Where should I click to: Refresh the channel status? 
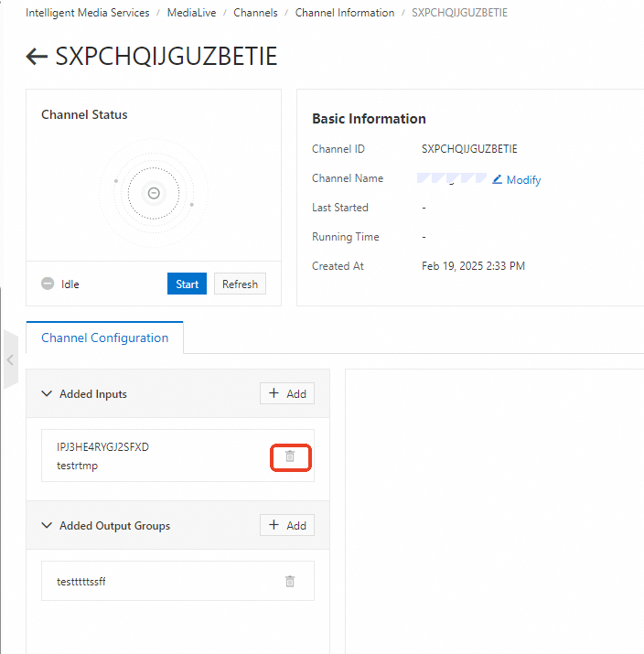[240, 284]
